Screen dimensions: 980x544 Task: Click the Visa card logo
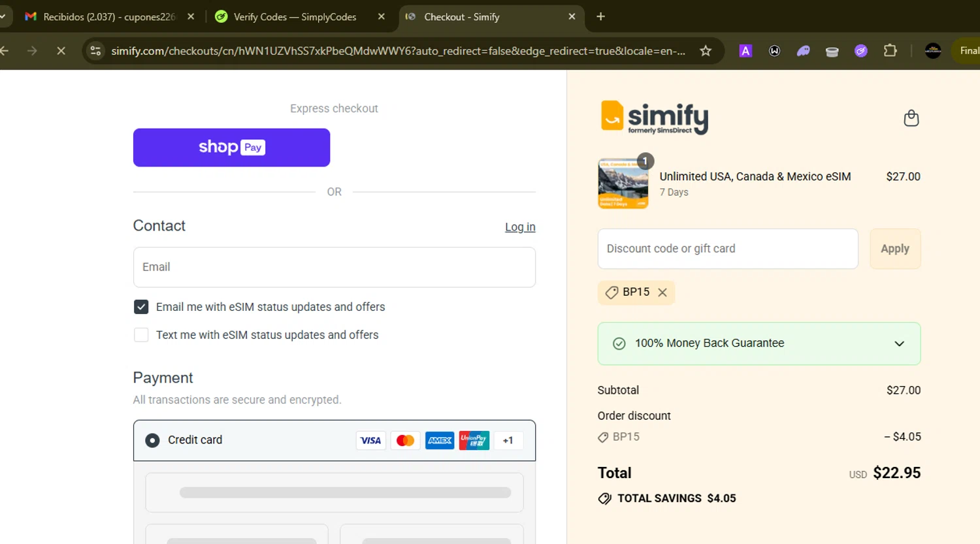[371, 440]
